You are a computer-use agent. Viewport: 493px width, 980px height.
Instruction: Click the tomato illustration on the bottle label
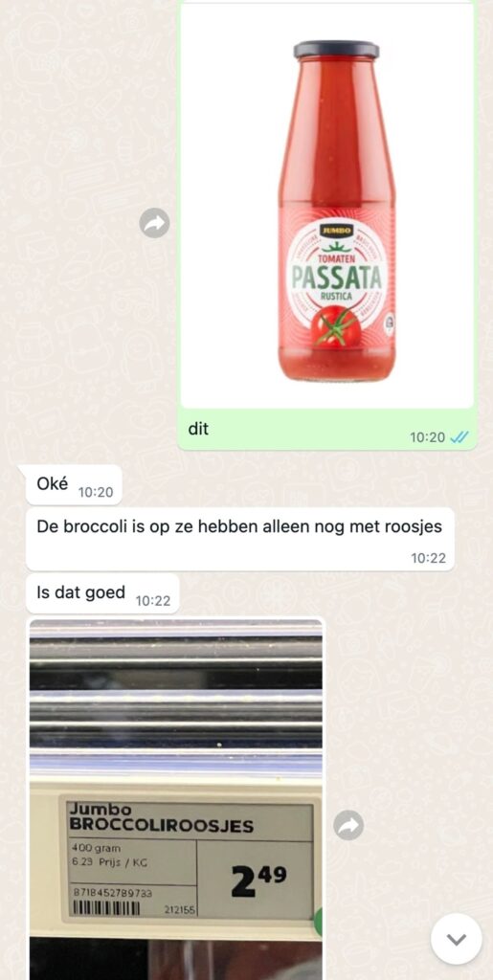(x=338, y=326)
